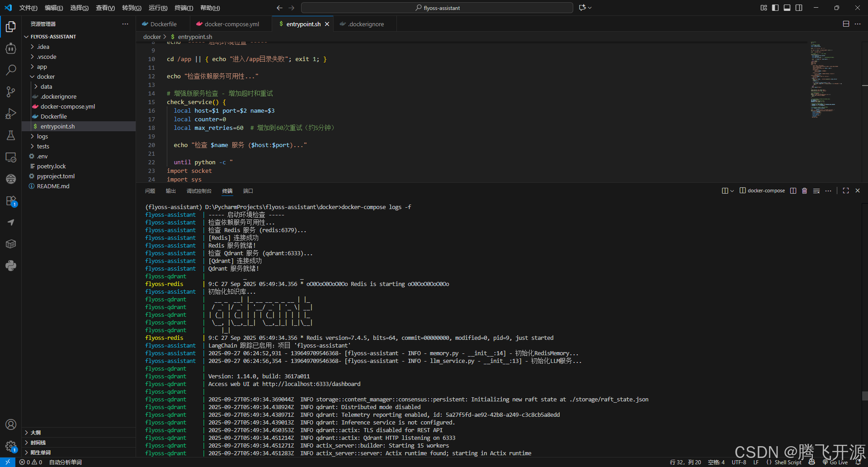Customize layout from title bar

point(764,8)
